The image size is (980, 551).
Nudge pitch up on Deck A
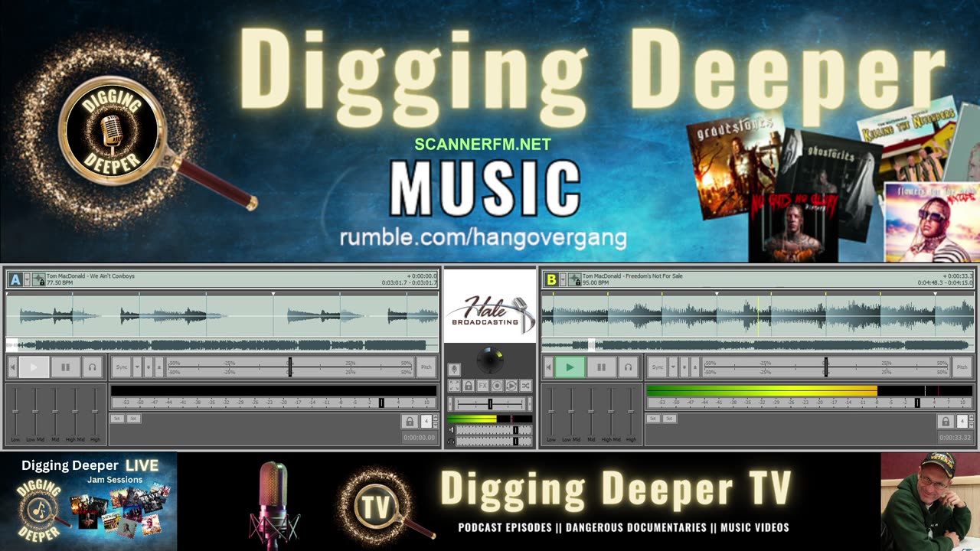(x=159, y=367)
